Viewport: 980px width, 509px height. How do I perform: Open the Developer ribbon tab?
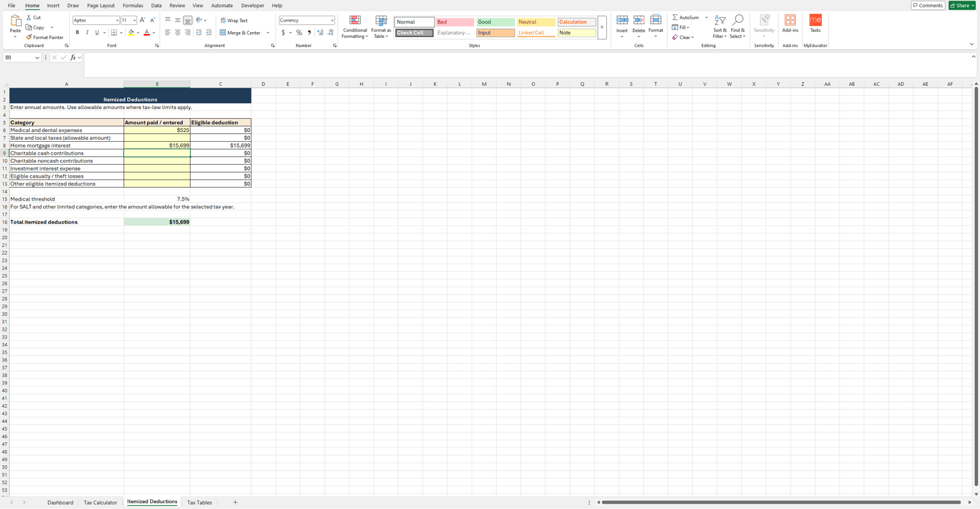[x=253, y=5]
